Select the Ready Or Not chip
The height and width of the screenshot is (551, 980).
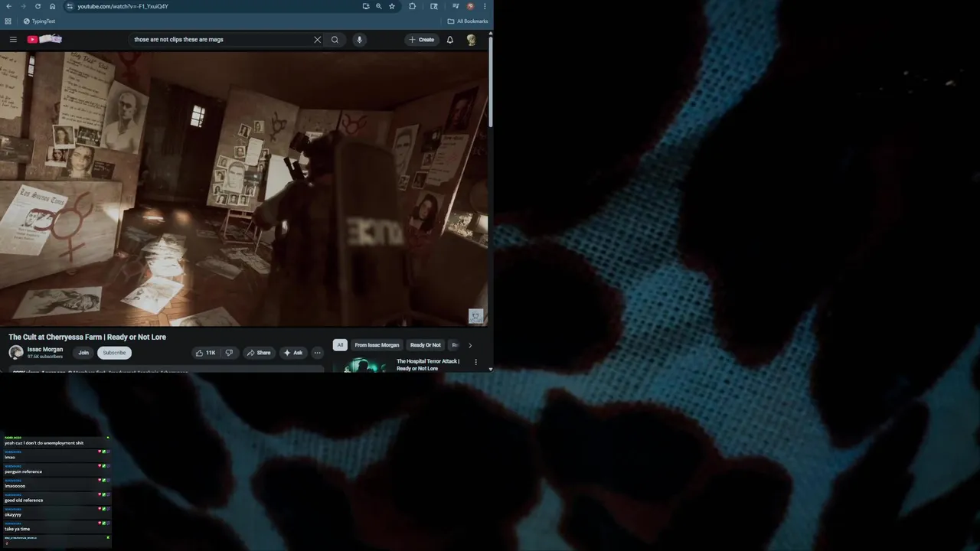[426, 345]
